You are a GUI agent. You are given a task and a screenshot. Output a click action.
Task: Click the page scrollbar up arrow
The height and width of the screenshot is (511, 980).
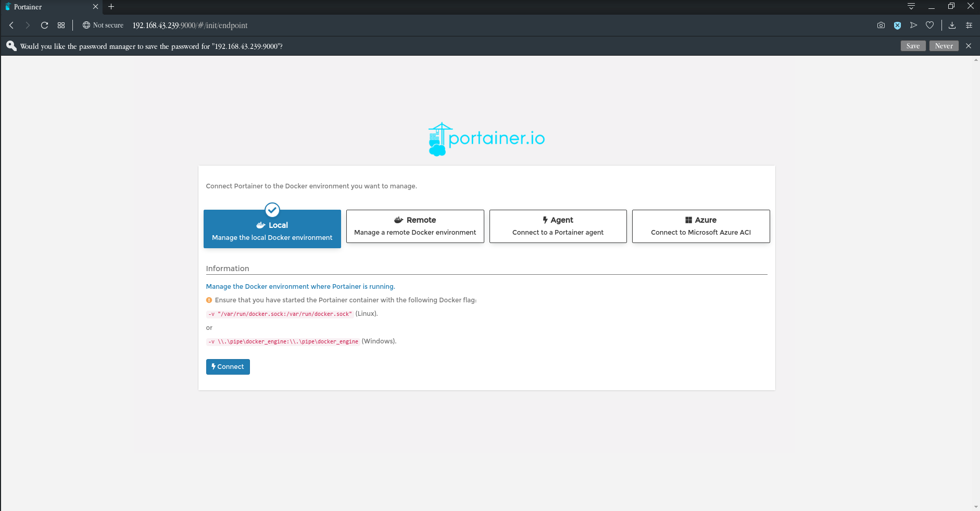click(976, 60)
